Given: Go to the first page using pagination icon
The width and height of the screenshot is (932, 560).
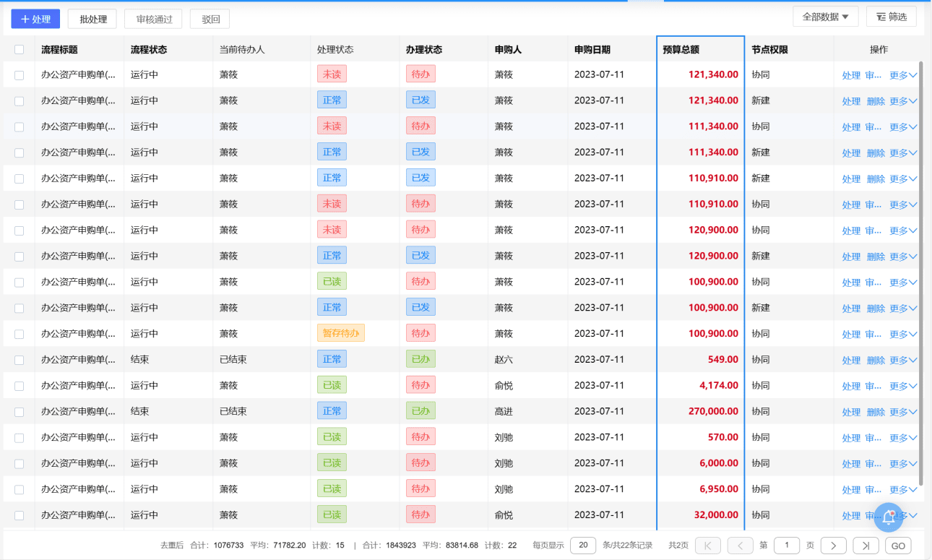Looking at the screenshot, I should click(x=707, y=546).
